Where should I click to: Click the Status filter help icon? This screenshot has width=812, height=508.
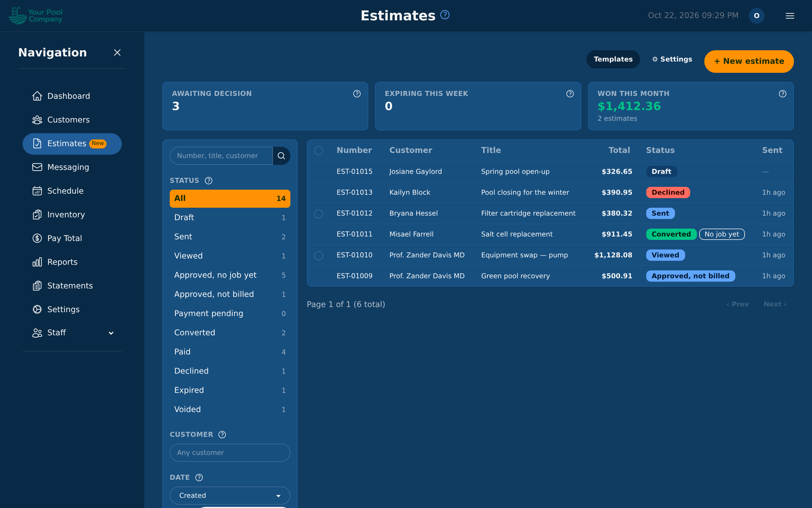tap(208, 181)
